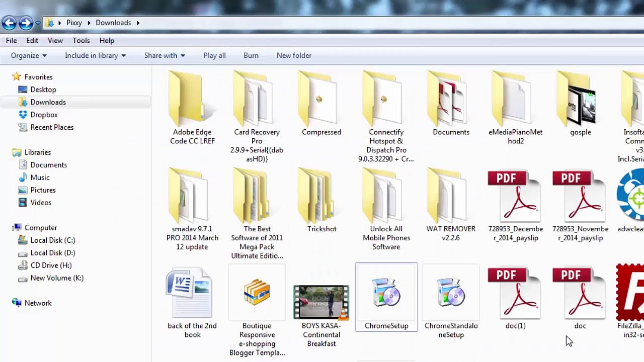644x362 pixels.
Task: Open the Organize dropdown
Action: click(x=29, y=55)
